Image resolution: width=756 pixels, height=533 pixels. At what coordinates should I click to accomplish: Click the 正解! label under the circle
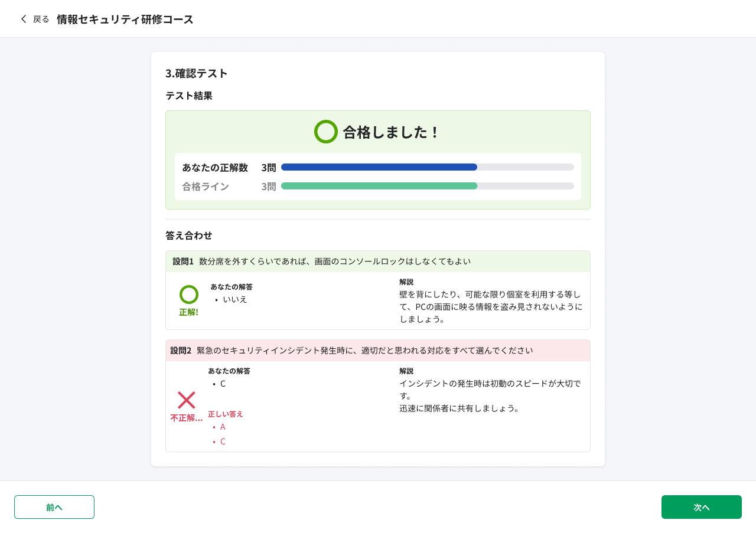[x=189, y=312]
